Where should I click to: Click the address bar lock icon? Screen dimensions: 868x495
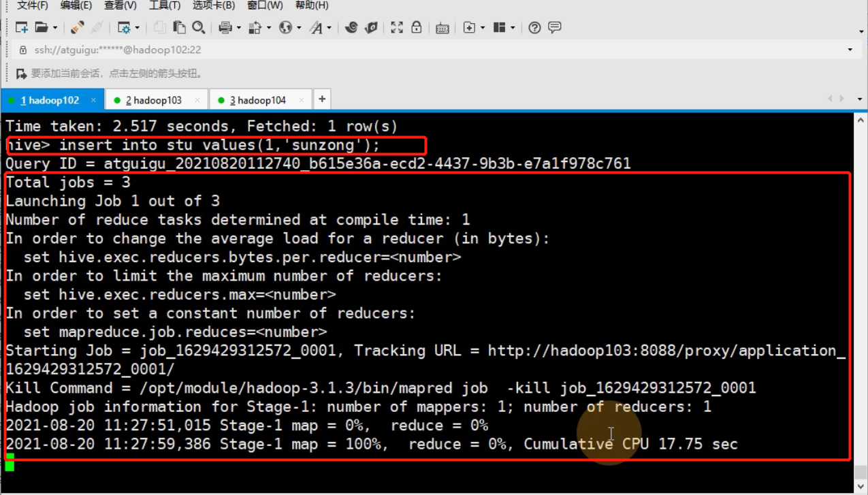tap(23, 50)
